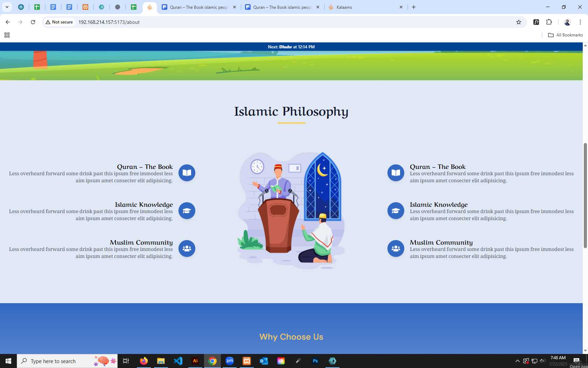This screenshot has width=588, height=368.
Task: Show hidden system tray icons chevron
Action: 517,361
